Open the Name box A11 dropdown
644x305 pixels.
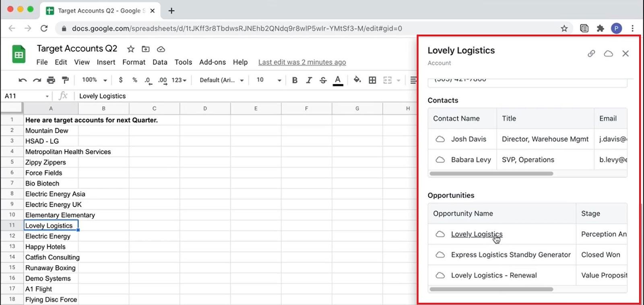pyautogui.click(x=47, y=96)
